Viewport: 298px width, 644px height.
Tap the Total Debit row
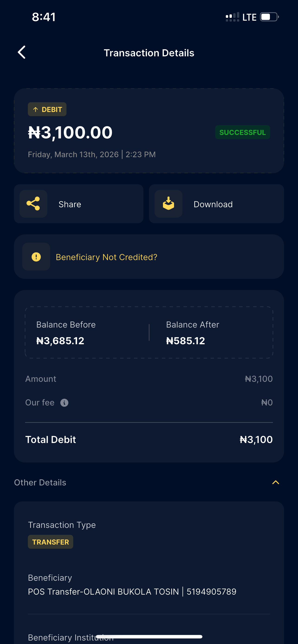click(x=149, y=440)
